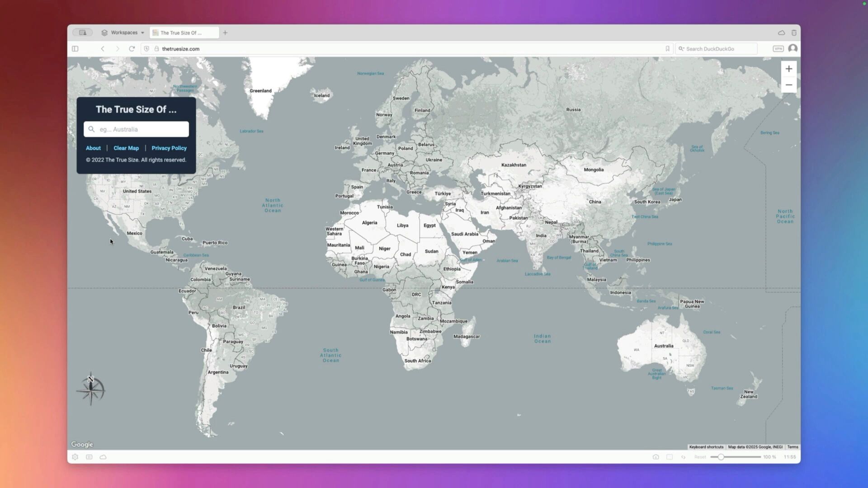The height and width of the screenshot is (488, 868).
Task: Open the tracker blocker shield icon
Action: pyautogui.click(x=146, y=49)
